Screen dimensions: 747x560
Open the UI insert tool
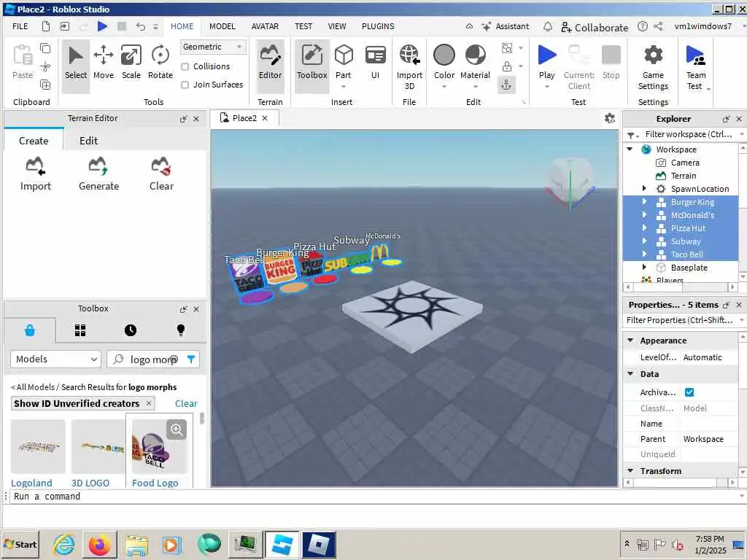[x=376, y=63]
